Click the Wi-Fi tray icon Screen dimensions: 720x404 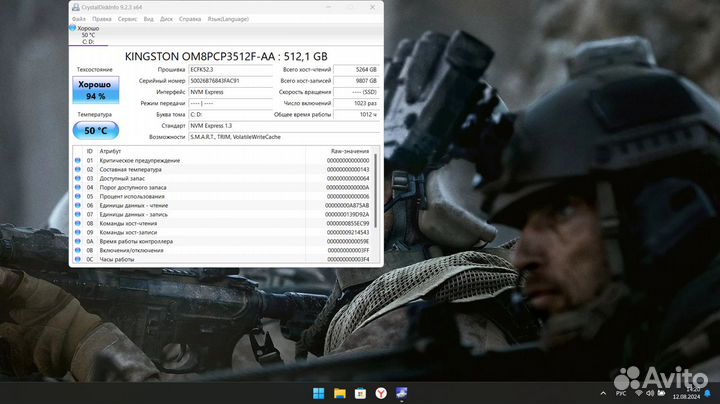[638, 393]
